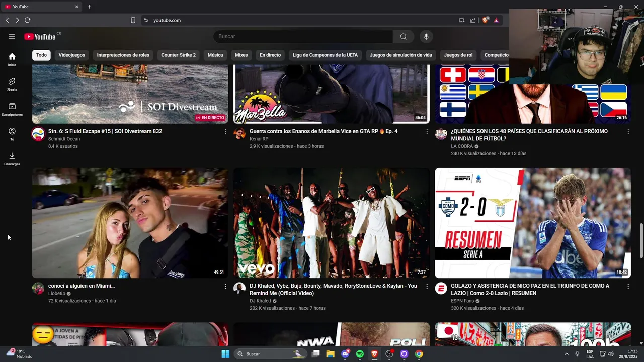This screenshot has width=644, height=362.
Task: Open a new browser tab with plus
Action: 89,7
